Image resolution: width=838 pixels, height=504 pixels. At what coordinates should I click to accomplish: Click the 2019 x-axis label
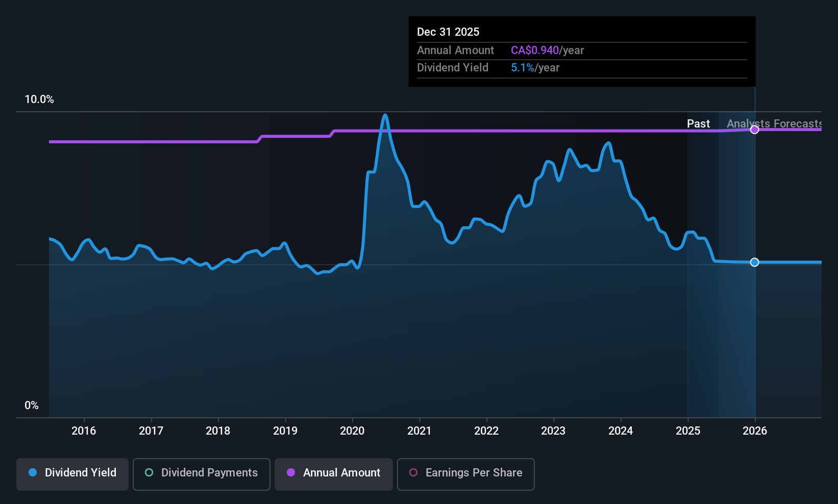pyautogui.click(x=285, y=431)
